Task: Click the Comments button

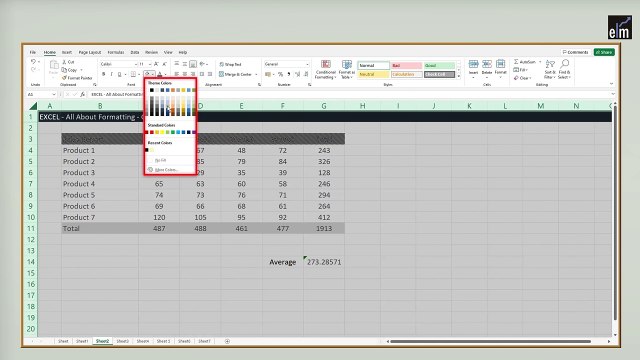Action: 576,52
